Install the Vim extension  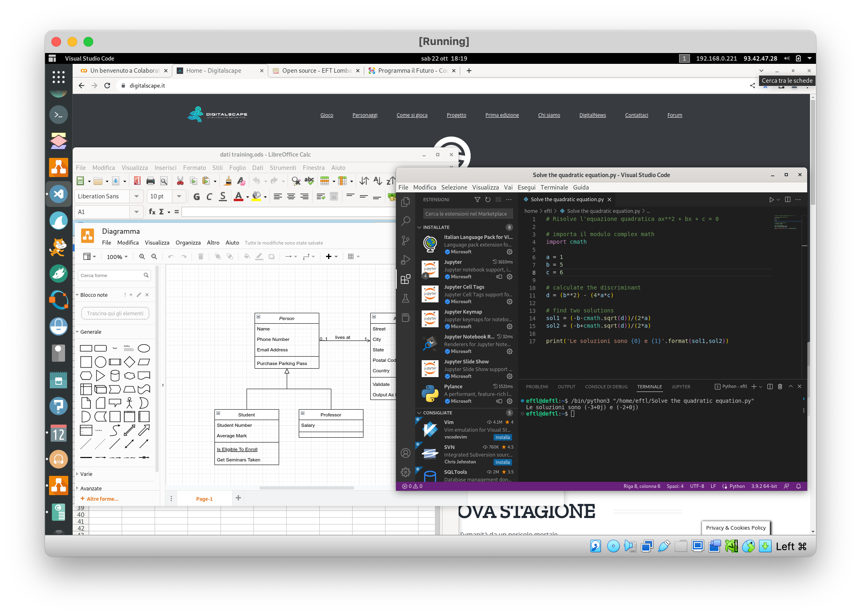pos(502,437)
